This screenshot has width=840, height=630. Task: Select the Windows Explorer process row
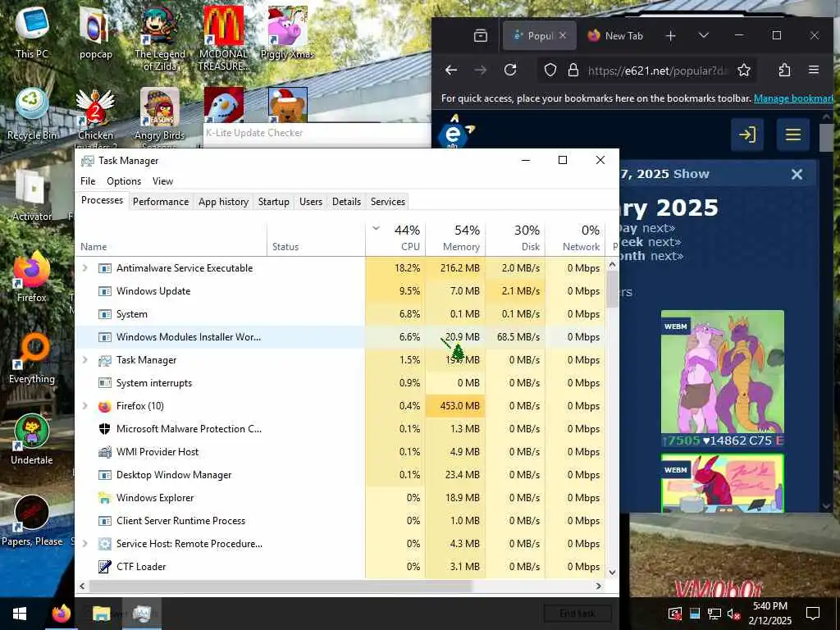pos(340,498)
